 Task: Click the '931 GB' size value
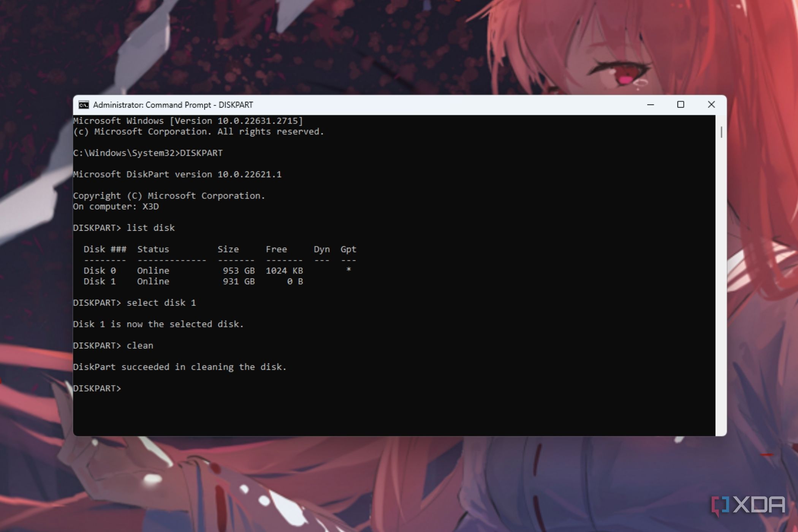coord(239,281)
